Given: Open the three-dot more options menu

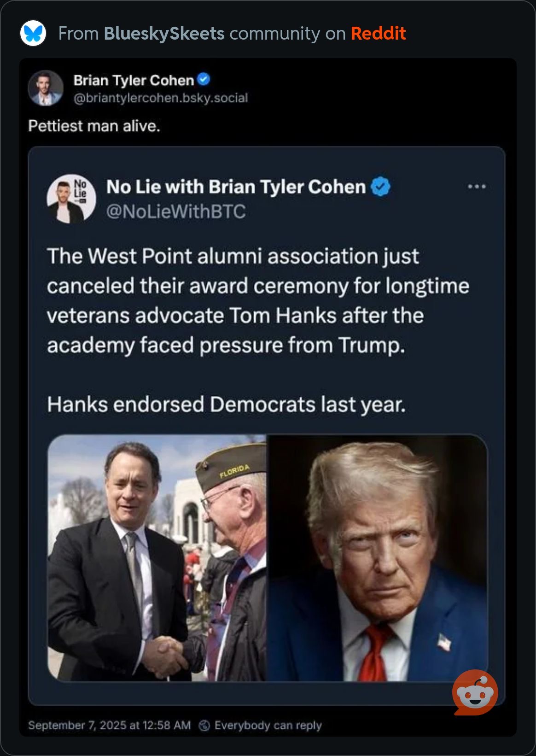Looking at the screenshot, I should point(477,187).
